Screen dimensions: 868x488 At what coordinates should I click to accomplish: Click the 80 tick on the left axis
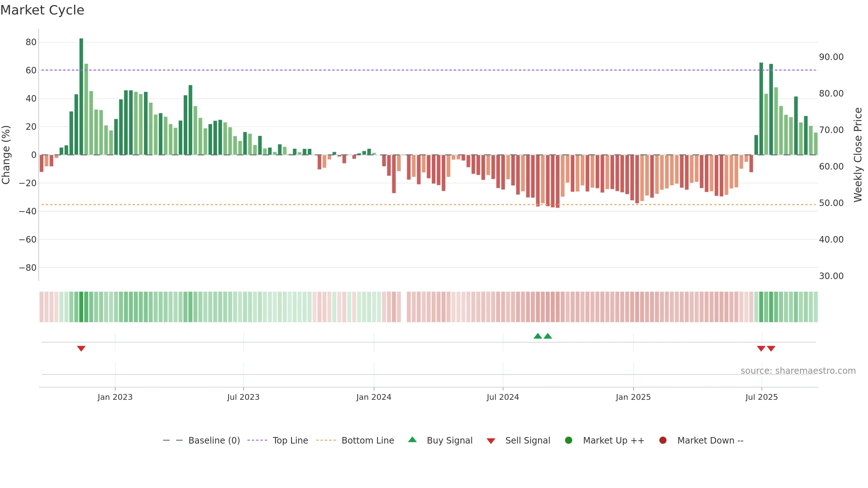[x=31, y=42]
